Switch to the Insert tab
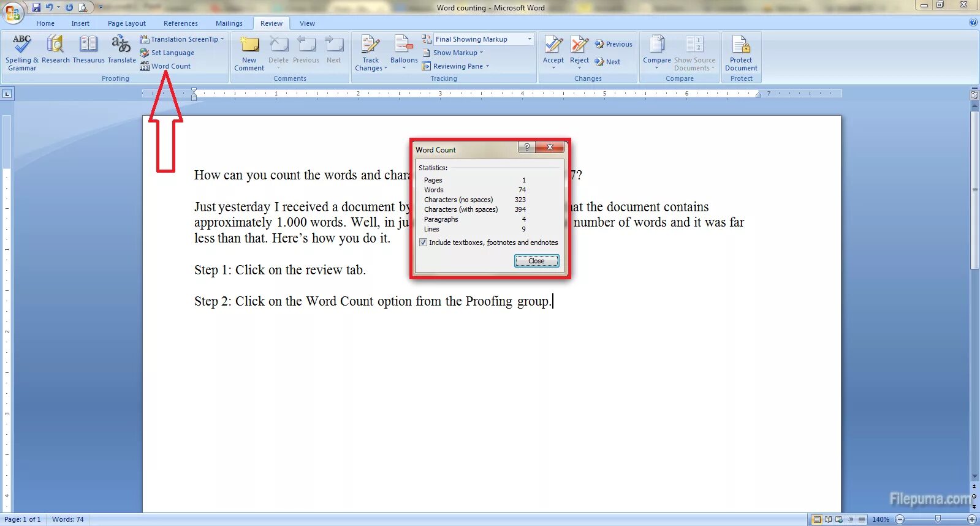The width and height of the screenshot is (980, 526). pyautogui.click(x=80, y=23)
